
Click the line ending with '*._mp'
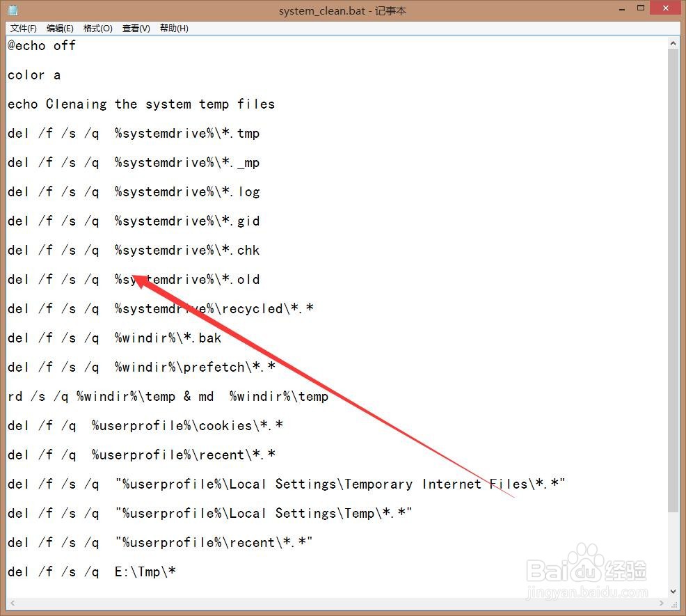click(x=134, y=163)
